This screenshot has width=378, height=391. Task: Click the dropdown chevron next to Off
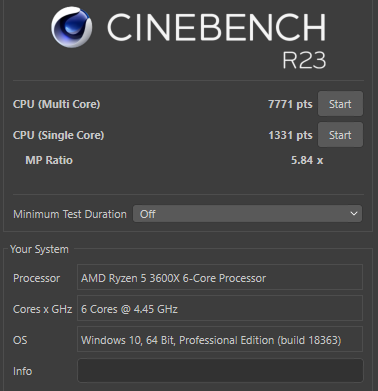pyautogui.click(x=354, y=213)
